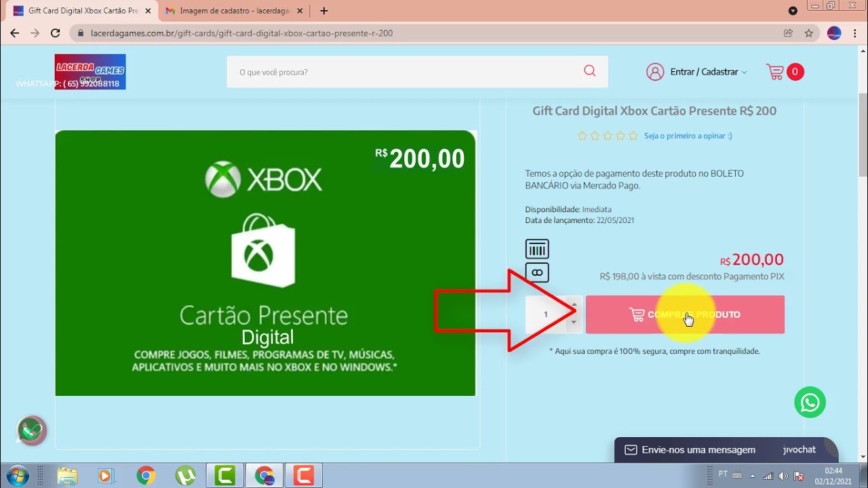Viewport: 868px width, 488px height.
Task: Decrease product quantity with down arrow
Action: (574, 323)
